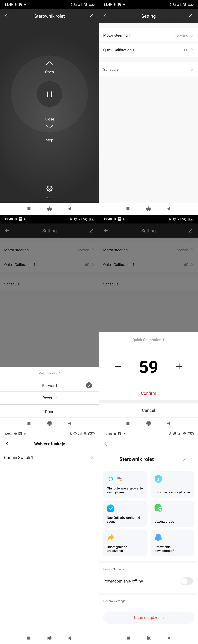Select the Forward motor steering option
198x644 pixels.
(x=49, y=385)
